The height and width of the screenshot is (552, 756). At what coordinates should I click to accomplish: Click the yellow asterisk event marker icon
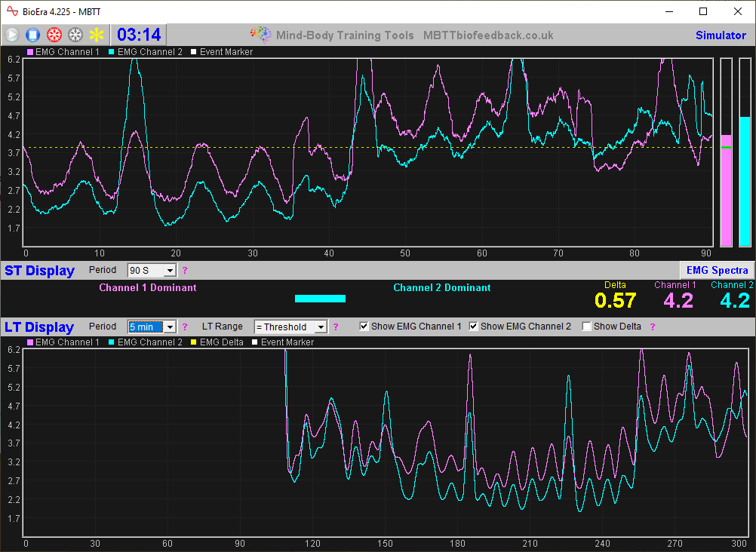(x=96, y=34)
